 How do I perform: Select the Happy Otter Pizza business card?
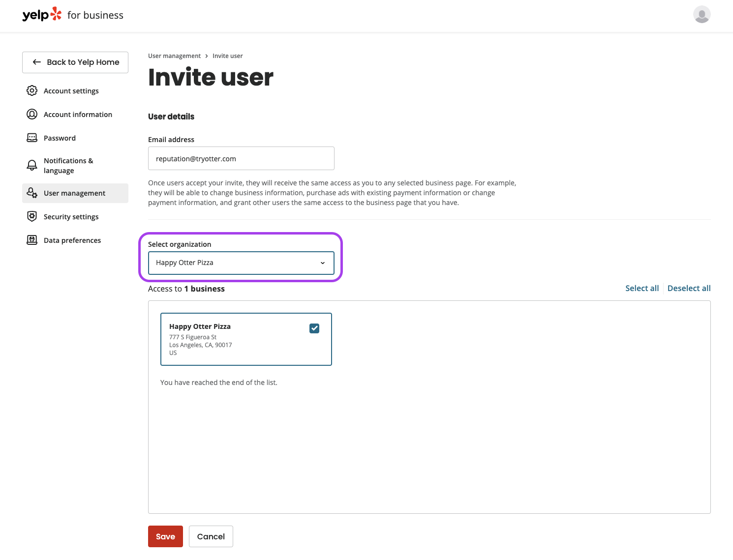click(246, 339)
